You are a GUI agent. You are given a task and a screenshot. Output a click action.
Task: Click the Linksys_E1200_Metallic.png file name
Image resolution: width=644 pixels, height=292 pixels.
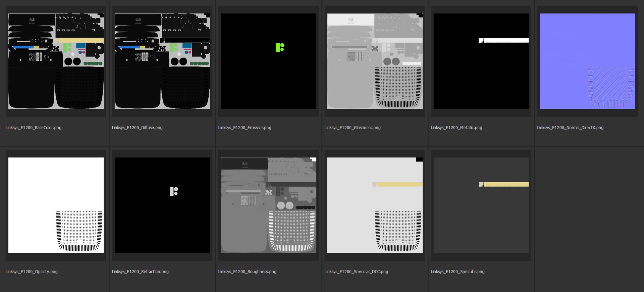coord(457,128)
